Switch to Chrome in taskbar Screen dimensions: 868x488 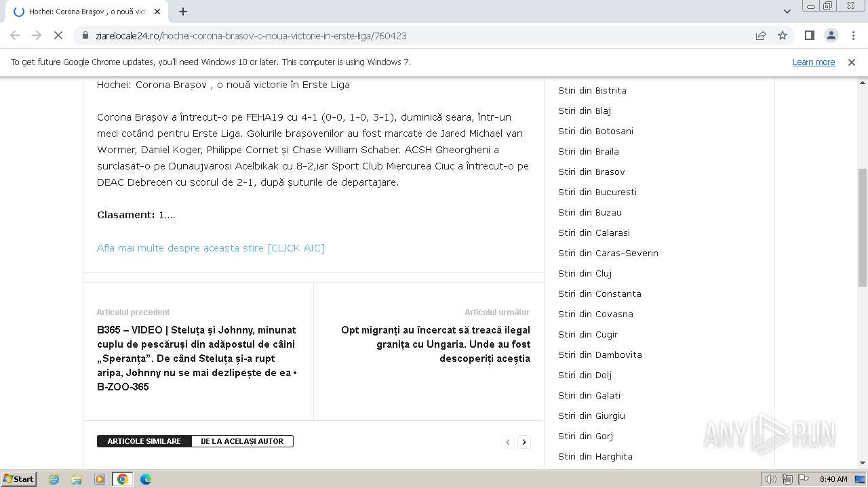(x=123, y=479)
